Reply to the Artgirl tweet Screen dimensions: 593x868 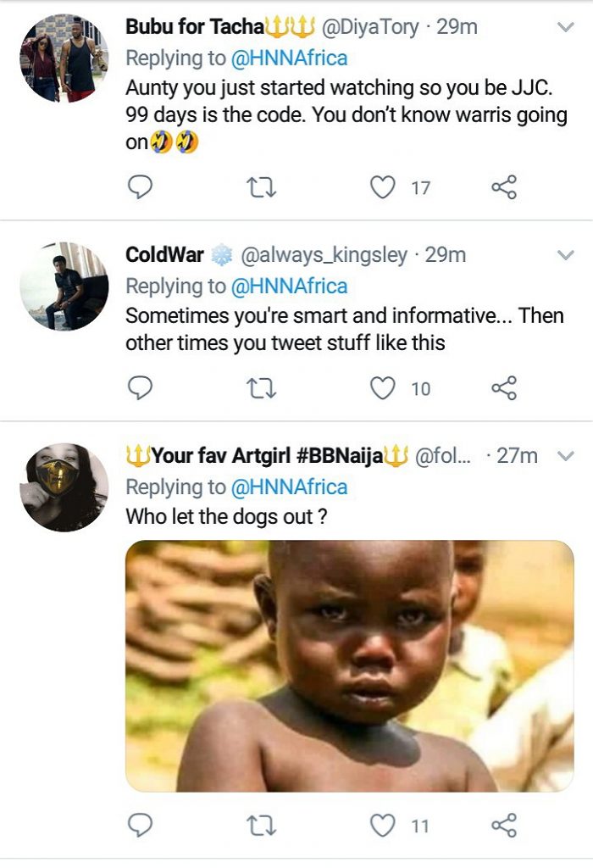point(139,824)
